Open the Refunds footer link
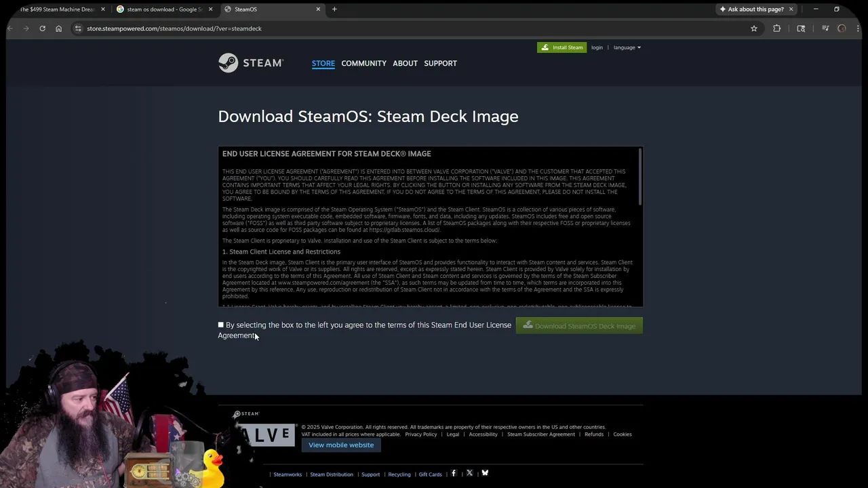Image resolution: width=868 pixels, height=488 pixels. pyautogui.click(x=594, y=434)
